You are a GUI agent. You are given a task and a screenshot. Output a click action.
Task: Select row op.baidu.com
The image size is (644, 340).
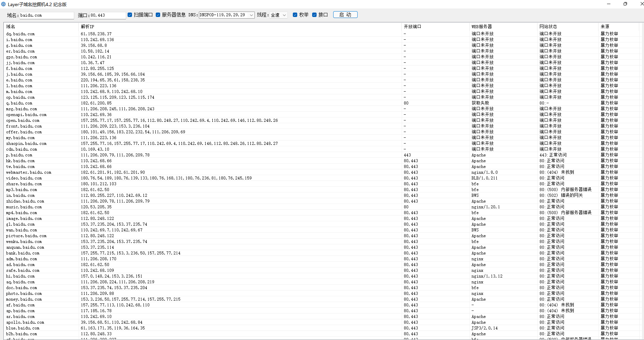(x=322, y=97)
